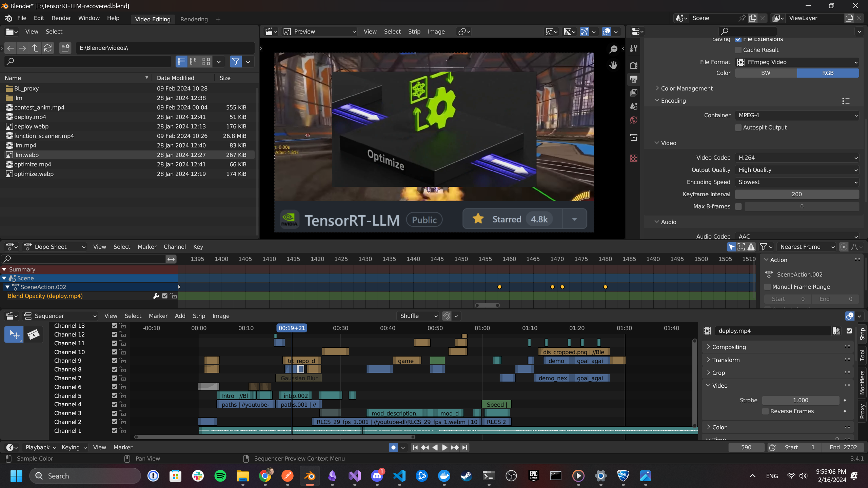Jump to first frame endpoint
868x488 pixels.
(415, 448)
